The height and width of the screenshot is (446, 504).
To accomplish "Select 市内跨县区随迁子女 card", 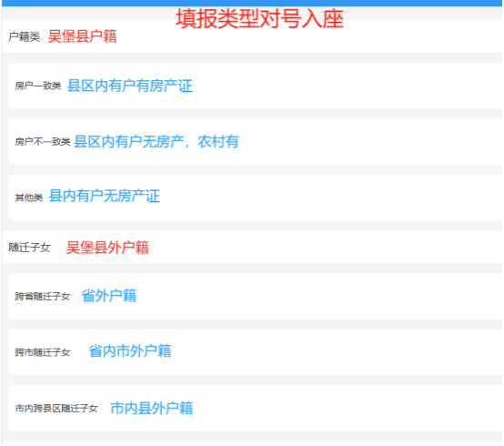I will click(256, 408).
